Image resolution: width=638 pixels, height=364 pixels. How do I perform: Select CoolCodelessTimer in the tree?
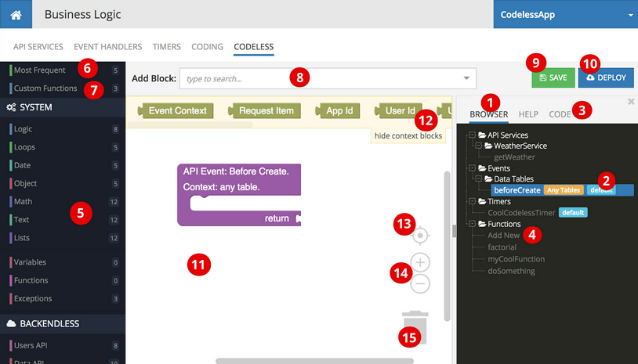(x=522, y=212)
